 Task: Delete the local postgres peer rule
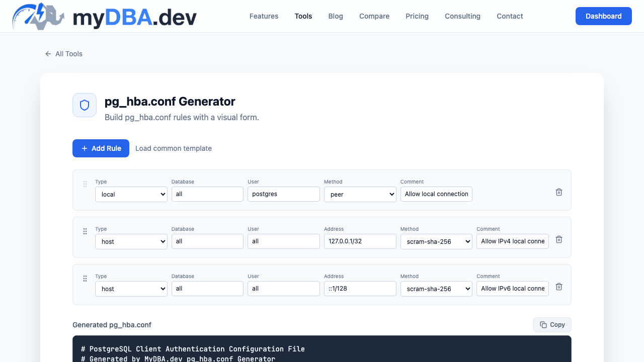coord(559,192)
